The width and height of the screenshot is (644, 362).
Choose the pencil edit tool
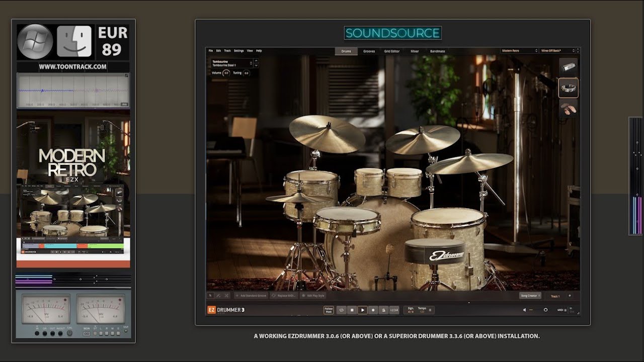[x=218, y=296]
